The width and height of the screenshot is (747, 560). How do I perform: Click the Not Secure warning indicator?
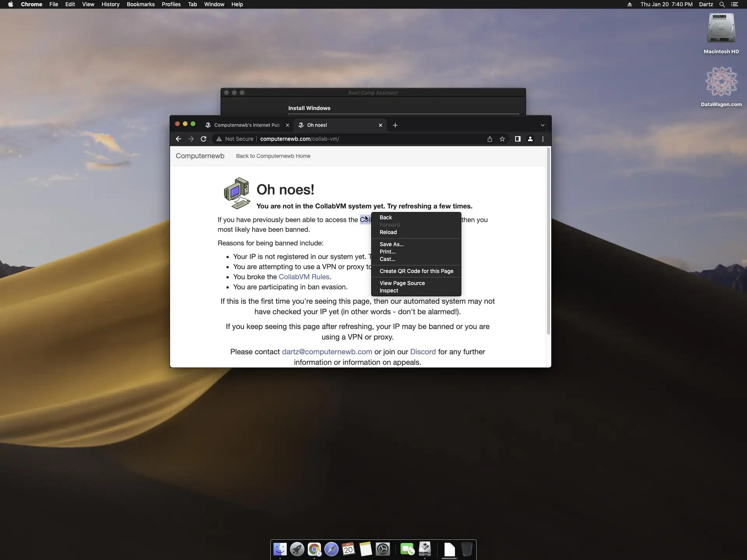[235, 139]
